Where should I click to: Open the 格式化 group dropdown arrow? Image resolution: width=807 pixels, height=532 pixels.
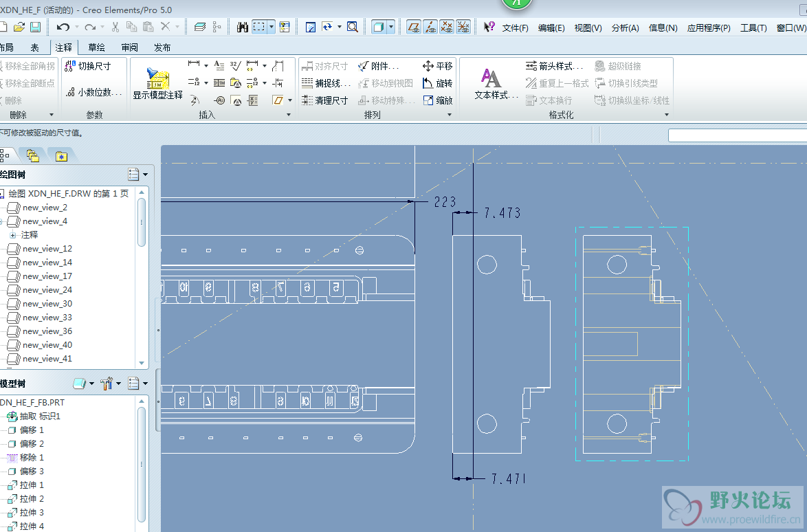667,115
